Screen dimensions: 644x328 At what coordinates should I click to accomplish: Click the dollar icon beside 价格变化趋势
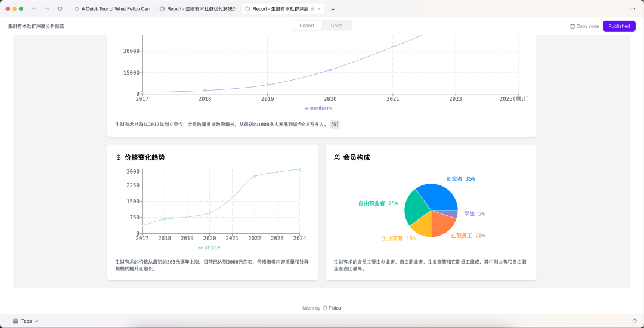click(119, 157)
